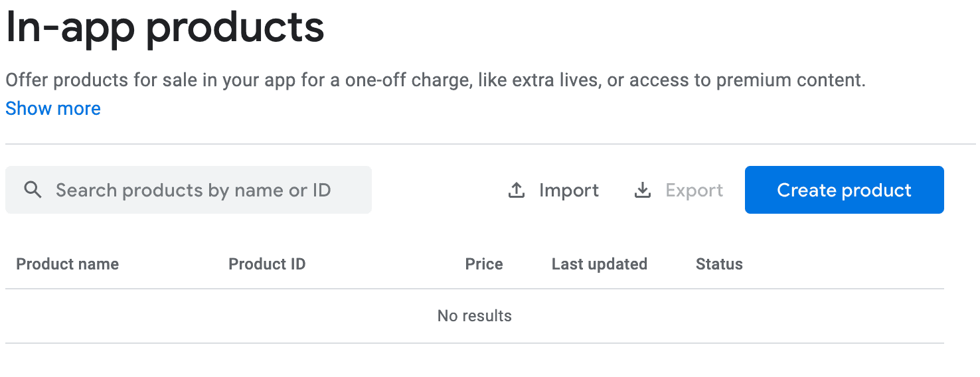This screenshot has height=377, width=980.
Task: Click the Create product button
Action: point(844,190)
